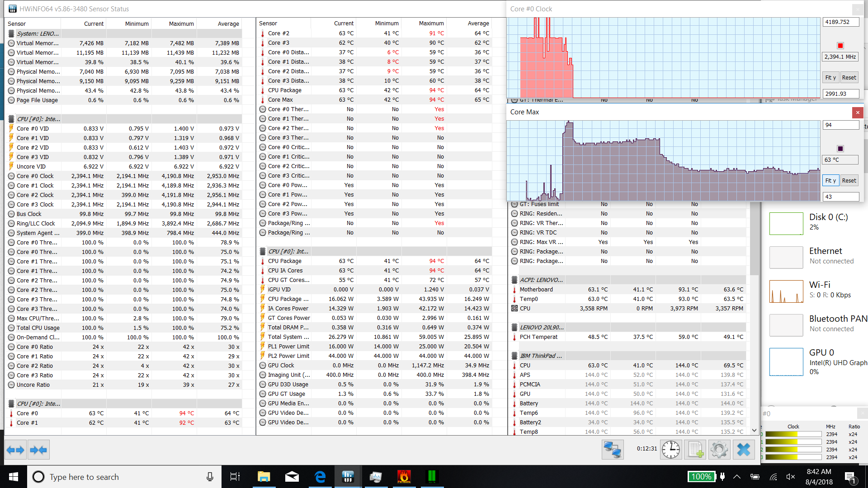
Task: Click the expand columns arrows button
Action: click(x=16, y=450)
